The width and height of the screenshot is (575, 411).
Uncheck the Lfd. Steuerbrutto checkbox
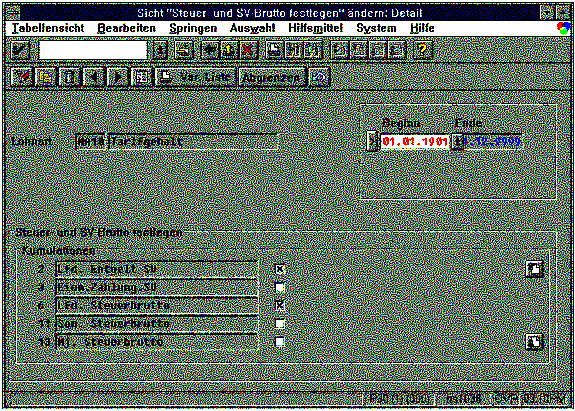[x=280, y=305]
